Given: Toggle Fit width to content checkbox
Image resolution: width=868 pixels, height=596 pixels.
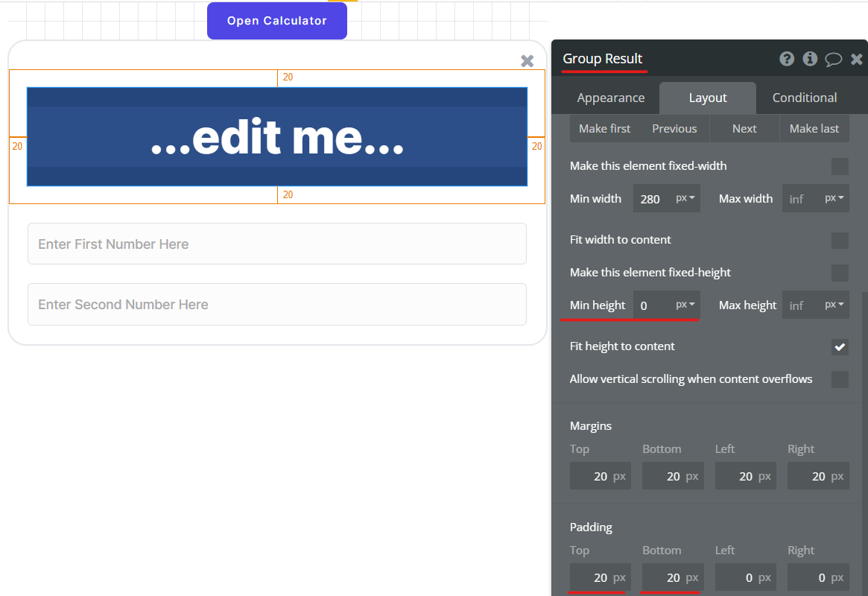Looking at the screenshot, I should [x=840, y=240].
